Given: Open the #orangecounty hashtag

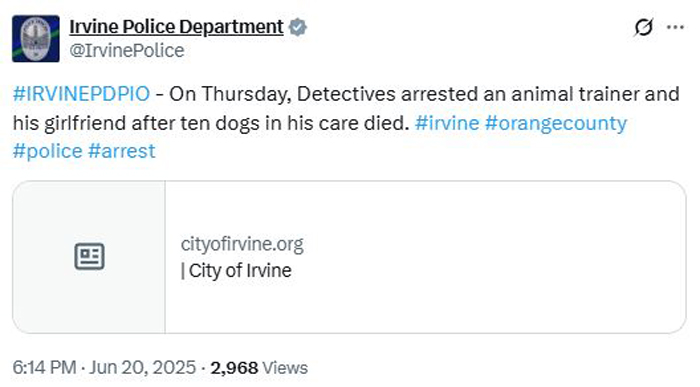Looking at the screenshot, I should click(556, 123).
